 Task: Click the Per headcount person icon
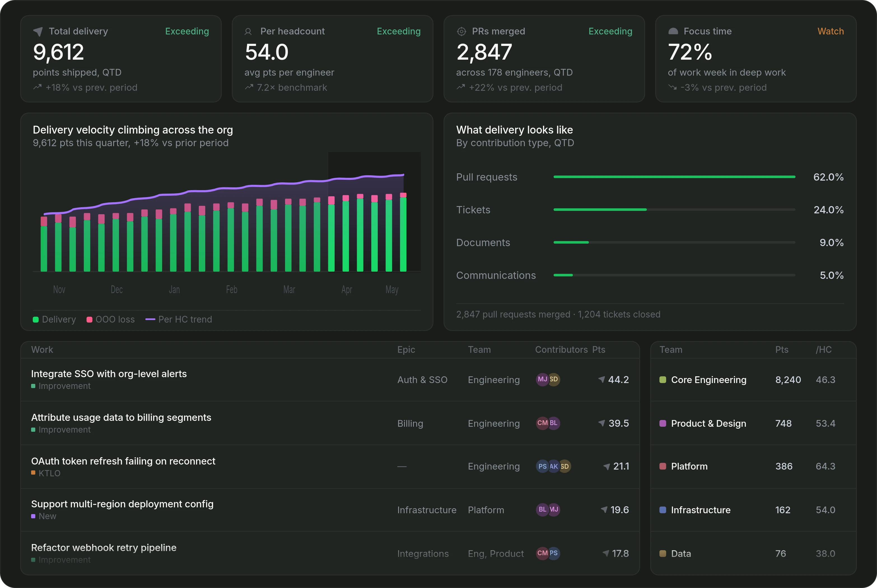pyautogui.click(x=248, y=31)
